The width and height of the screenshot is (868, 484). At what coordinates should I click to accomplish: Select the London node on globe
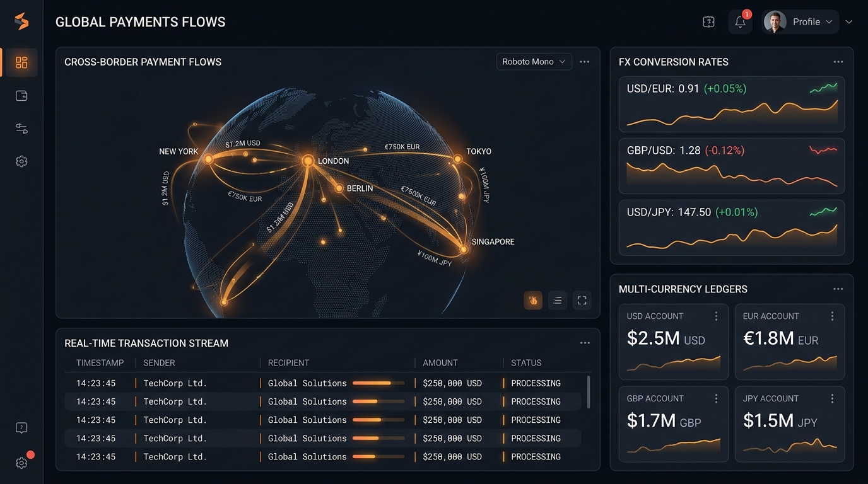click(x=308, y=161)
